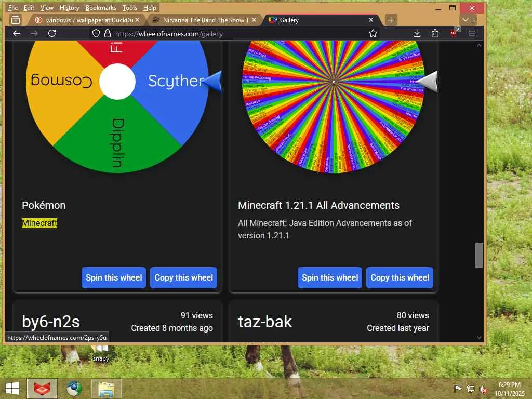Viewport: 532px width, 399px height.
Task: Open the globe browser taskbar icon
Action: coord(74,389)
